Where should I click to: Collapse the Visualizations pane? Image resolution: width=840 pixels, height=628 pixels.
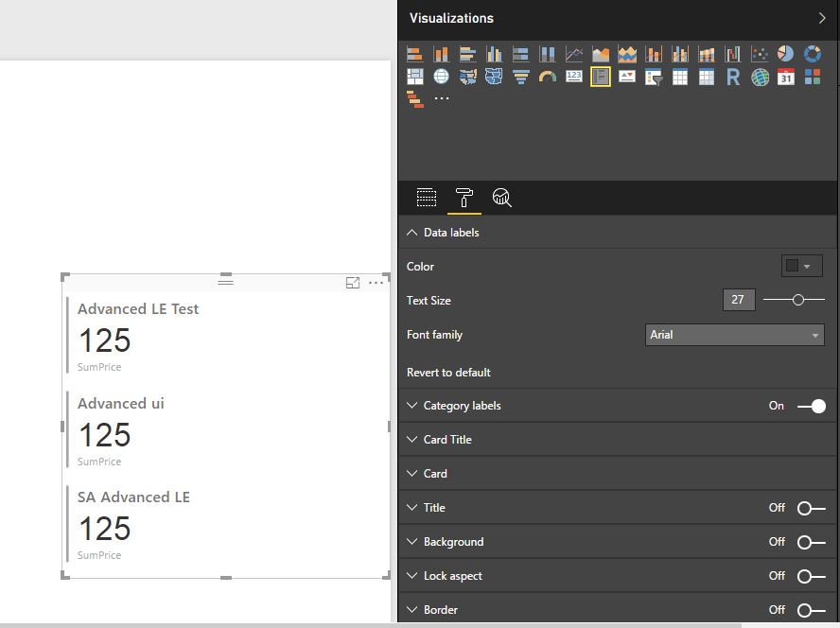pyautogui.click(x=822, y=18)
